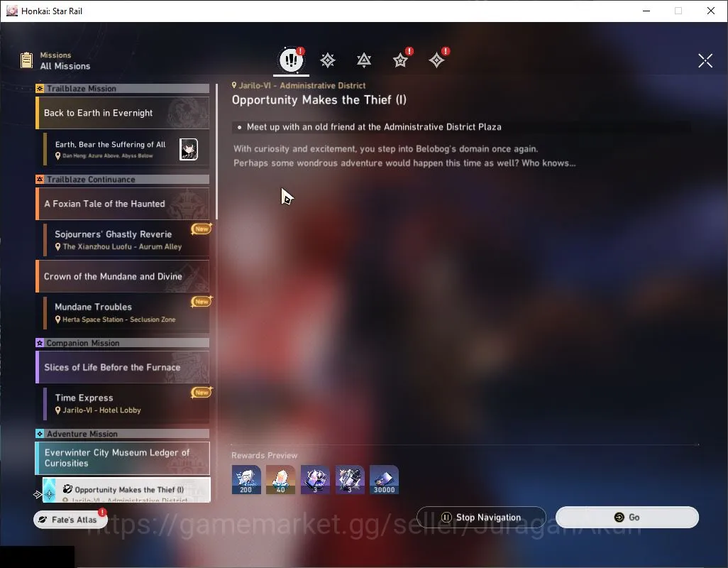Select the All Missions filter icon
This screenshot has height=568, width=728.
[x=291, y=60]
